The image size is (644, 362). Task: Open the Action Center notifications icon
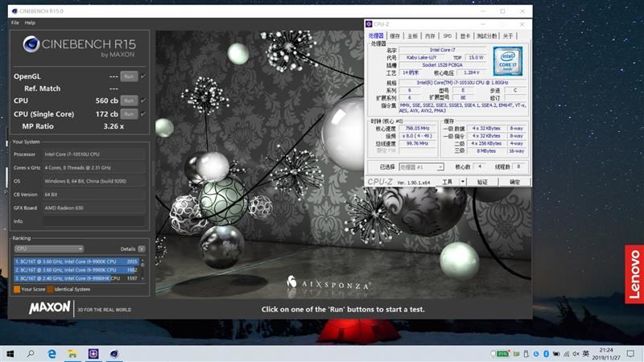[630, 354]
